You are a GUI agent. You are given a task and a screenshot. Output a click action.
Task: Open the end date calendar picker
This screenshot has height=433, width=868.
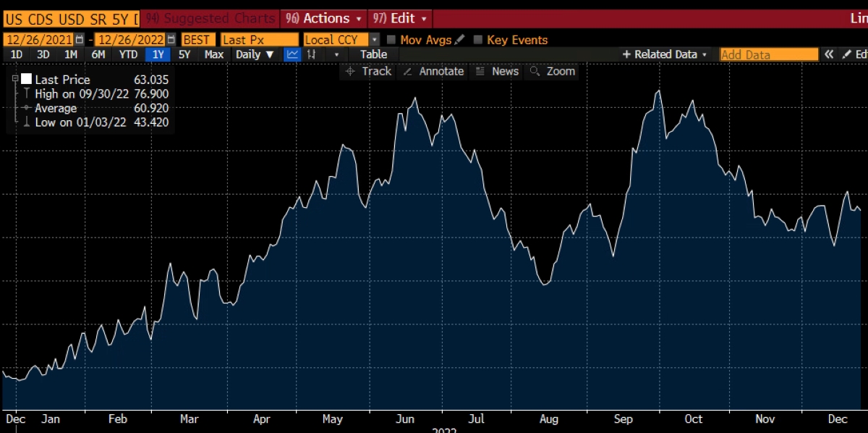pyautogui.click(x=171, y=40)
